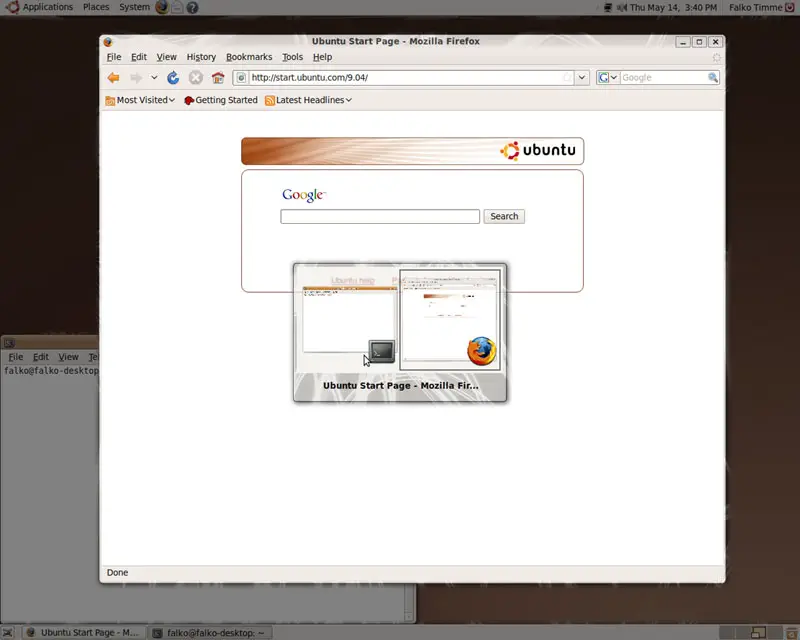Minimize the Firefox window

point(683,42)
